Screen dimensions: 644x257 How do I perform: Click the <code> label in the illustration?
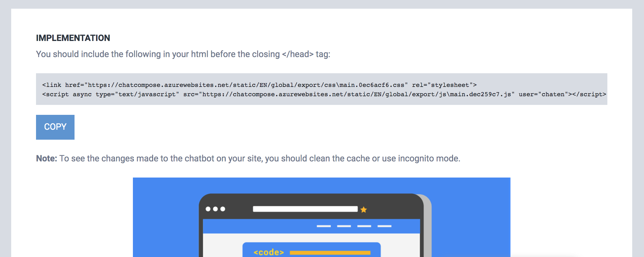coord(269,252)
